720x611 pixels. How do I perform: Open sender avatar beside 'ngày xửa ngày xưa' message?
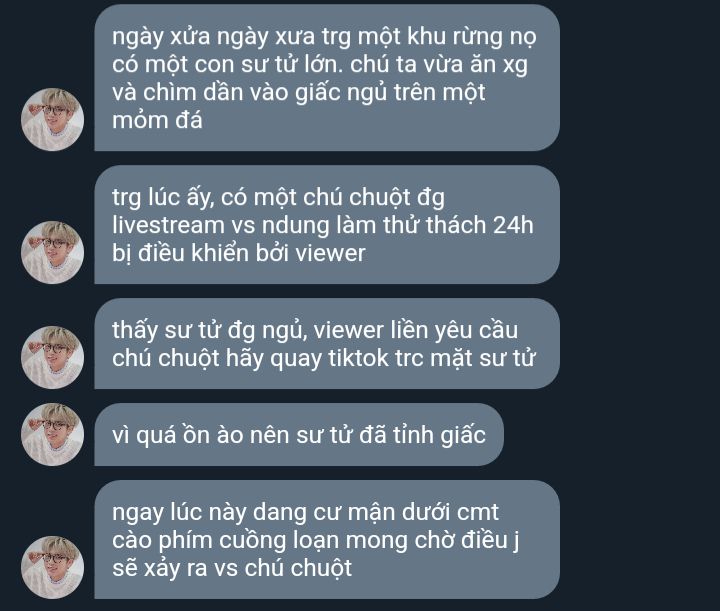pos(52,119)
